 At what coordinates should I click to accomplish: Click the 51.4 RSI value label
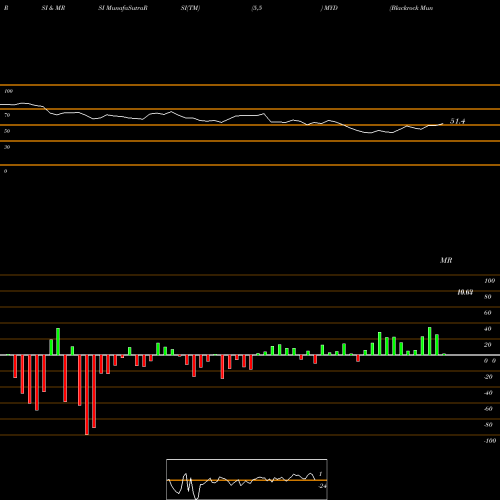click(x=457, y=121)
